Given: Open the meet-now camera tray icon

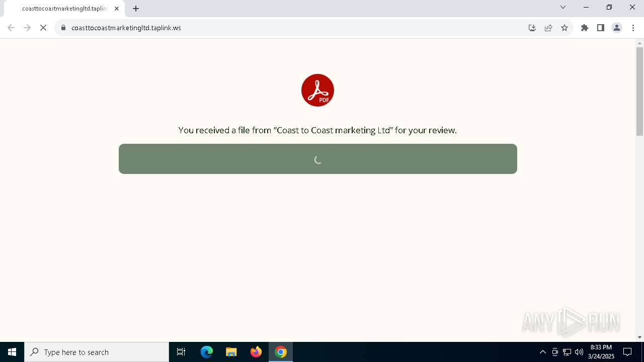Looking at the screenshot, I should 555,352.
